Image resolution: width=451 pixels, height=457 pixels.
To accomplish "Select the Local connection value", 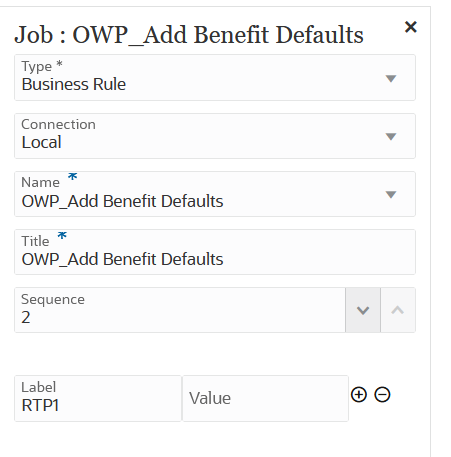I will click(41, 142).
